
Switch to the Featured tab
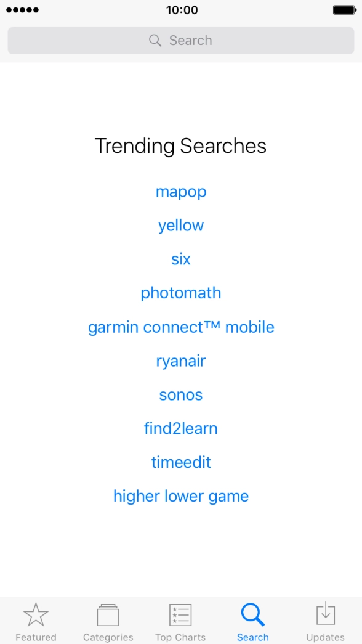point(36,621)
